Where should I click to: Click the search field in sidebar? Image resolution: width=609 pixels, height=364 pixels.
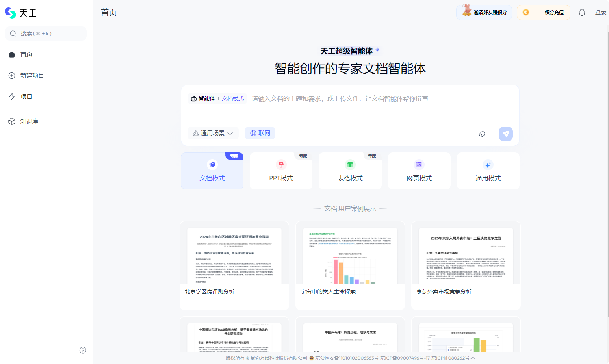click(x=46, y=33)
